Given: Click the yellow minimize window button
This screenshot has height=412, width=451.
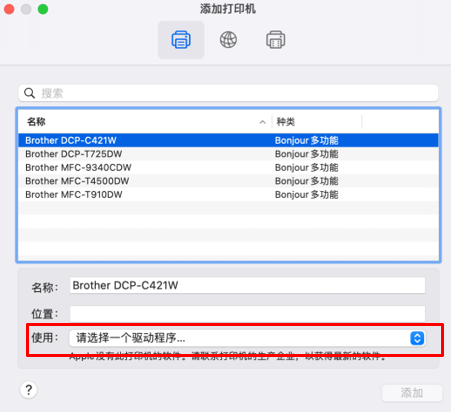Looking at the screenshot, I should 26,9.
